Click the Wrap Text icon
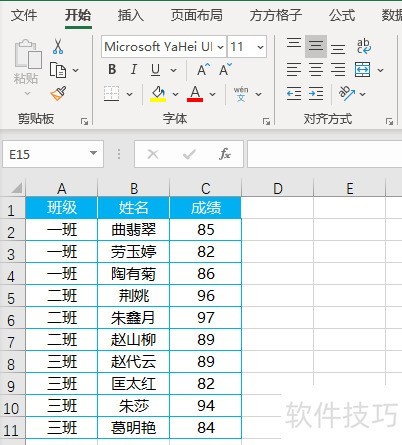Screen dimensions: 402x445 point(363,46)
